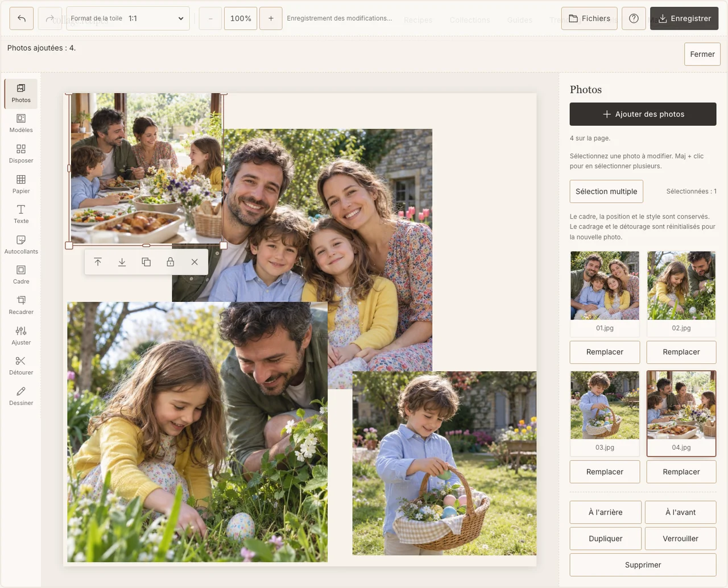Image resolution: width=728 pixels, height=588 pixels.
Task: Delete photo via floating toolbar X icon
Action: point(195,262)
